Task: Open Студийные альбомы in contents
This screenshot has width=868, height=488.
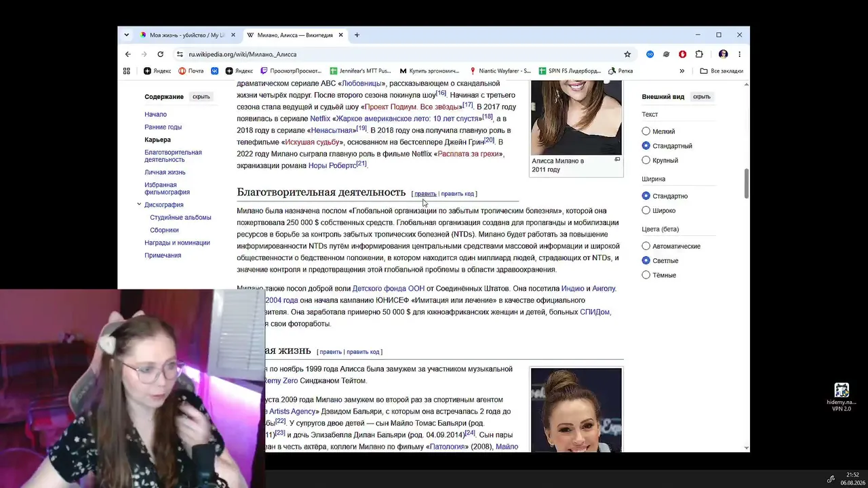Action: tap(180, 218)
